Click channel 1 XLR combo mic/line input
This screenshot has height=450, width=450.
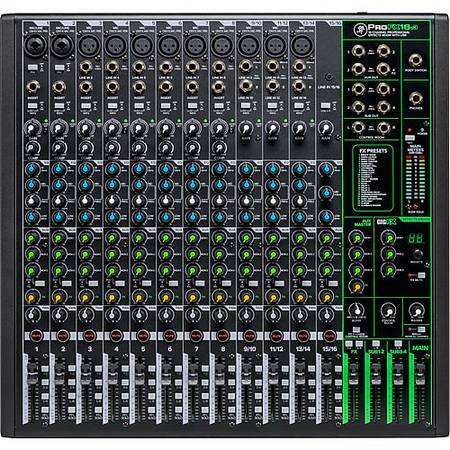click(x=35, y=46)
